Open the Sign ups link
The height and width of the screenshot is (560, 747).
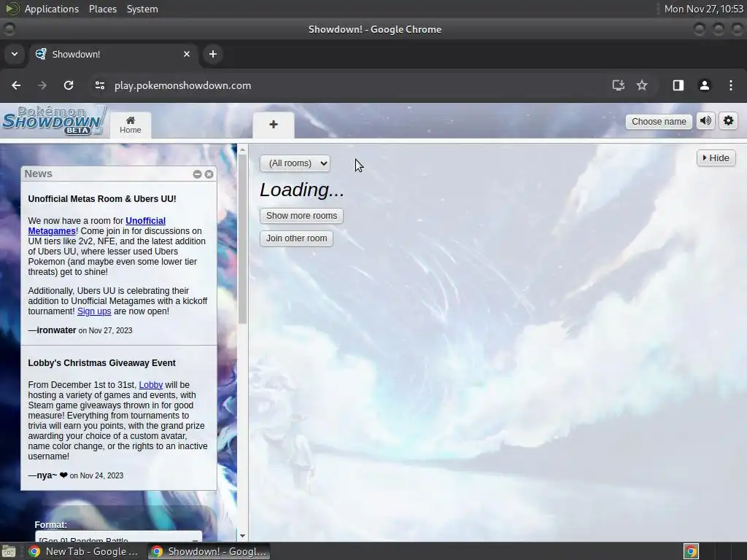pyautogui.click(x=94, y=311)
